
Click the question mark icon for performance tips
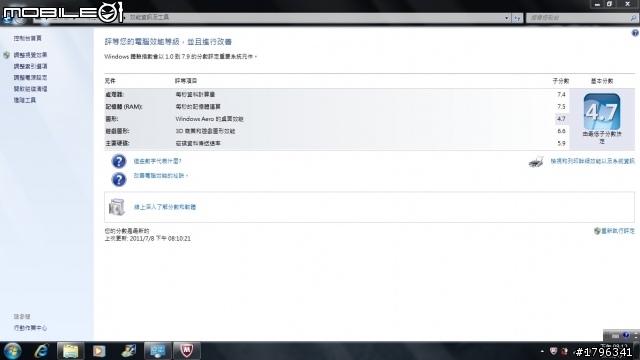[x=119, y=179]
